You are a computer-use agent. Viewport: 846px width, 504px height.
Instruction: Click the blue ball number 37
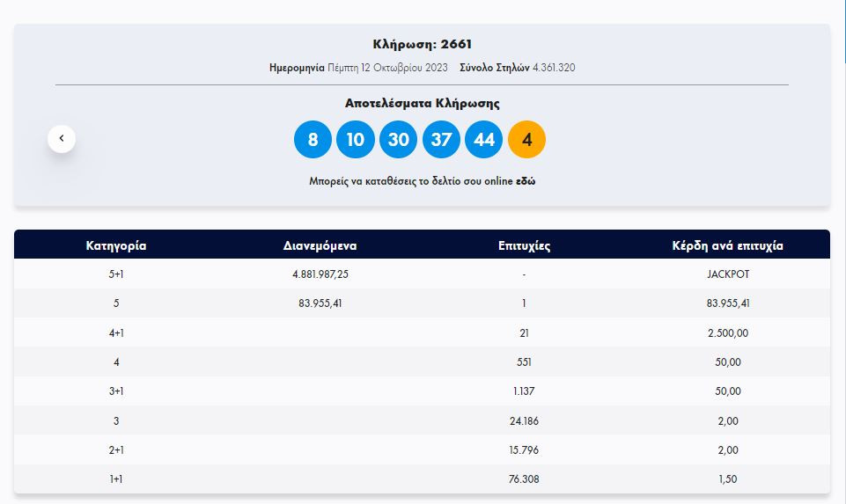pos(441,140)
